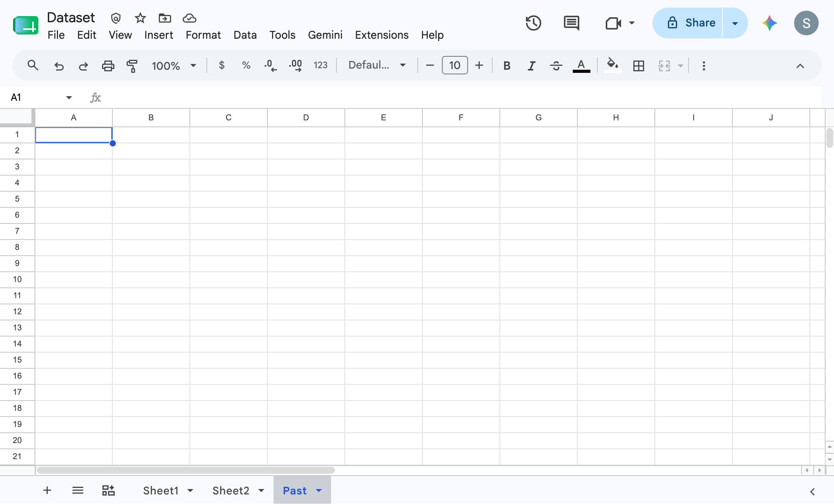Image resolution: width=834 pixels, height=504 pixels.
Task: Click the formula bar input
Action: [464, 97]
